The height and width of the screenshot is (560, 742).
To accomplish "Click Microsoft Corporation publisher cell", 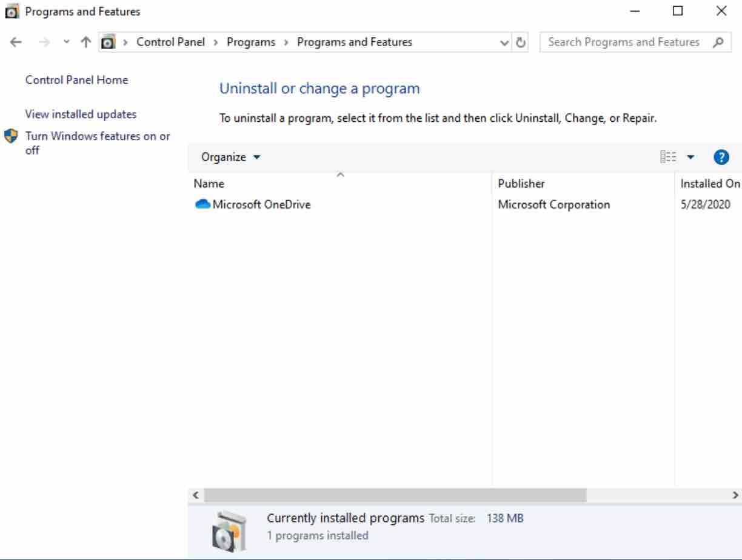I will click(554, 205).
